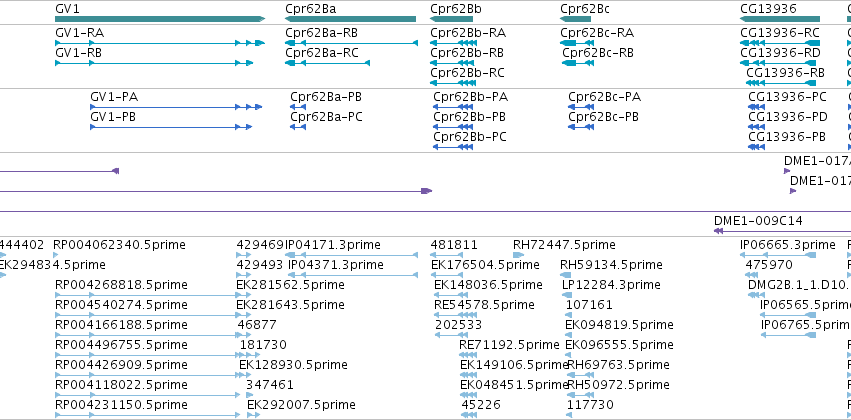Select protein CG13936-PC
851x420 pixels.
(x=788, y=97)
